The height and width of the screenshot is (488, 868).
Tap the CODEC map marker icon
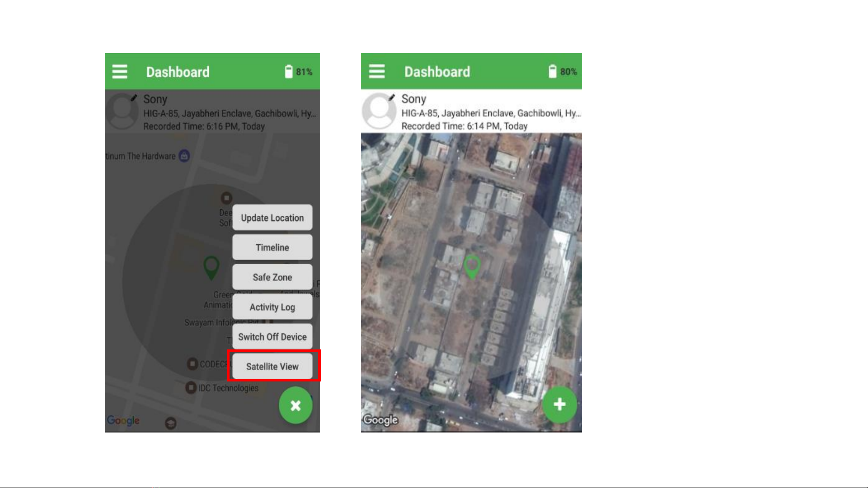pos(192,364)
